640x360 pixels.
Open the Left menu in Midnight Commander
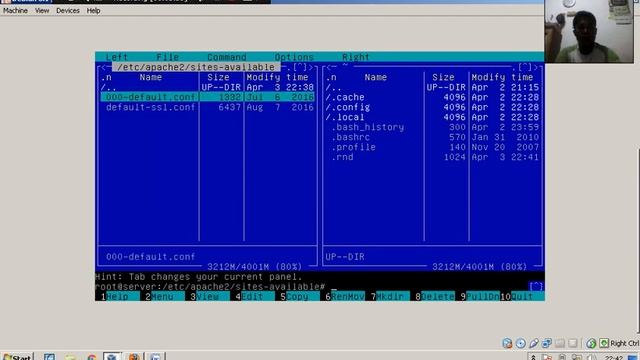click(x=117, y=57)
